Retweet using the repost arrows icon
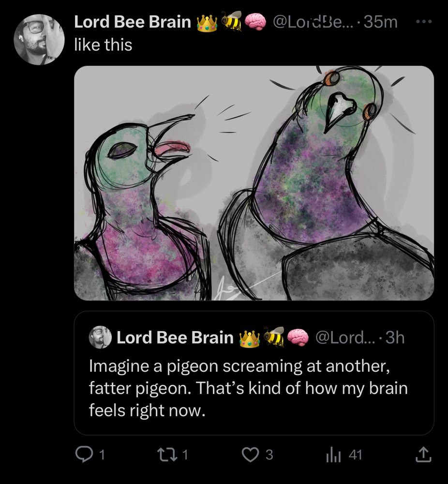Image resolution: width=448 pixels, height=484 pixels. 168,454
